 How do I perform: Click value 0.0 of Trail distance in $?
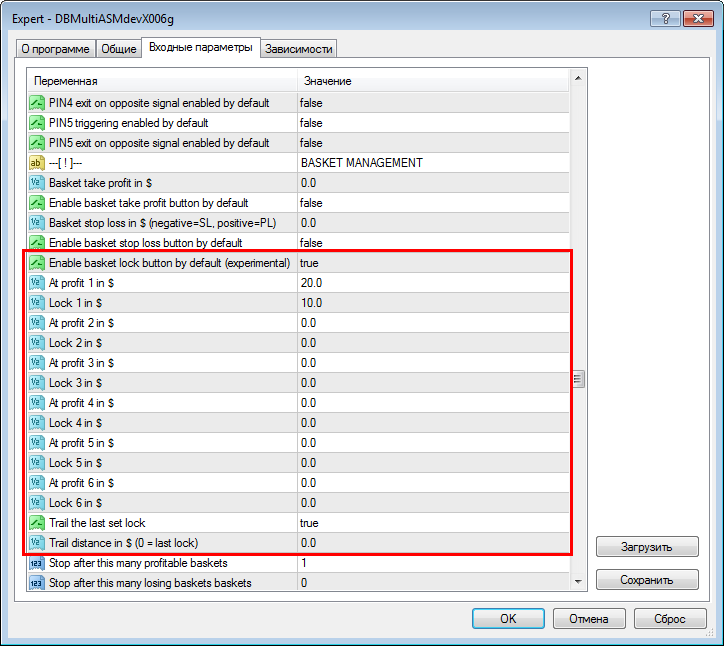(308, 543)
